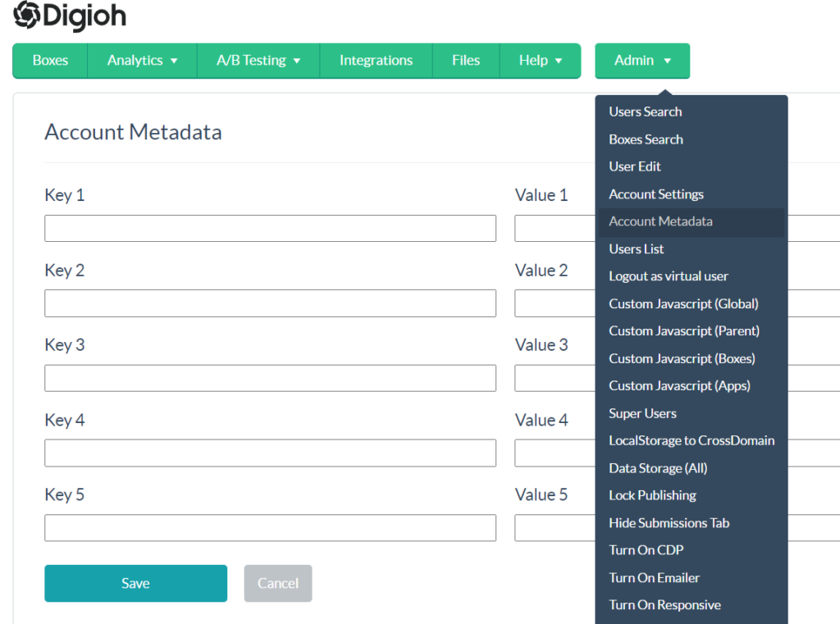The image size is (840, 624).
Task: Open the Help dropdown menu
Action: [x=540, y=60]
